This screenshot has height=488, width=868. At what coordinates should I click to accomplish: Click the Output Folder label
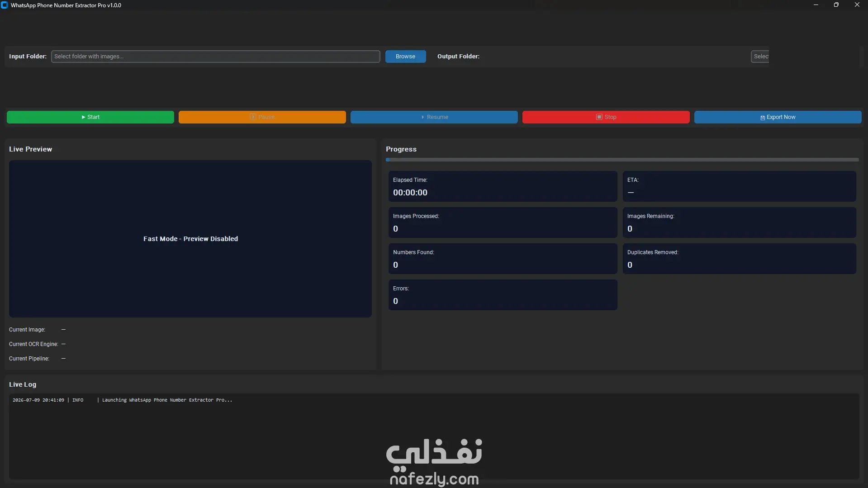(458, 57)
